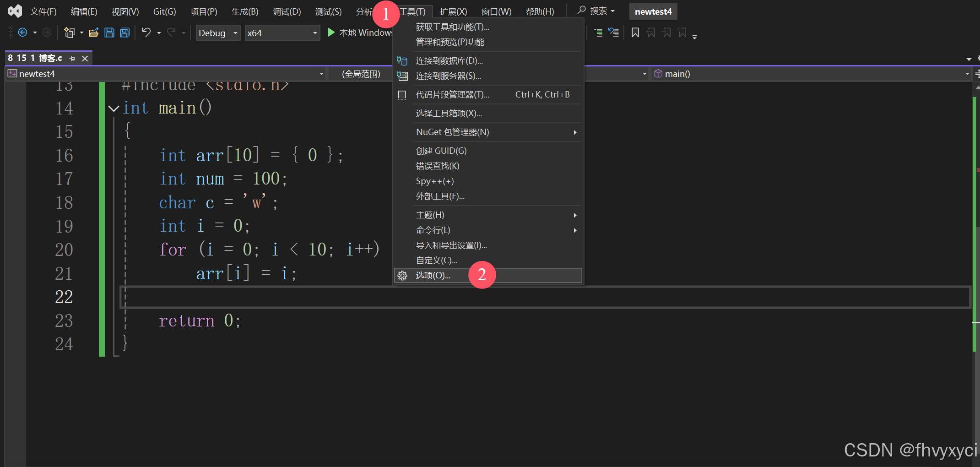Image resolution: width=980 pixels, height=467 pixels.
Task: Select 获取工具和功能(T)... menu entry
Action: (x=488, y=27)
